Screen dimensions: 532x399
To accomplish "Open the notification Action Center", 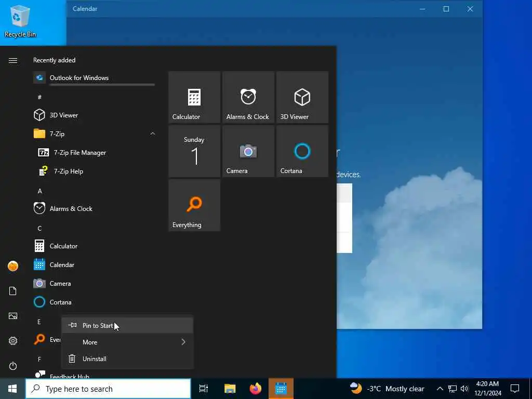I will click(x=515, y=389).
